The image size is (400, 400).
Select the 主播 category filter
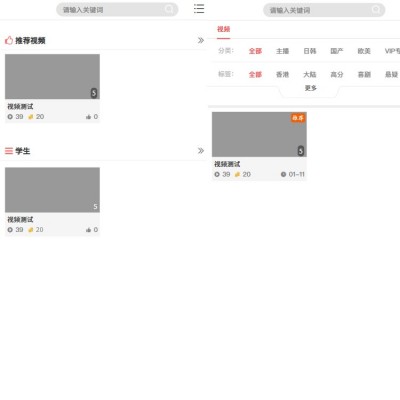282,51
